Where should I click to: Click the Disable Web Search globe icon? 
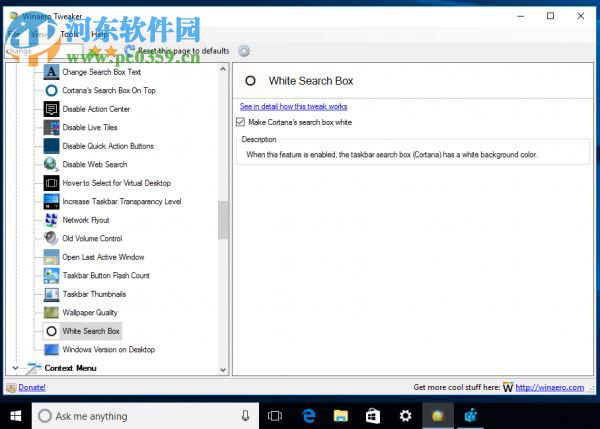51,164
